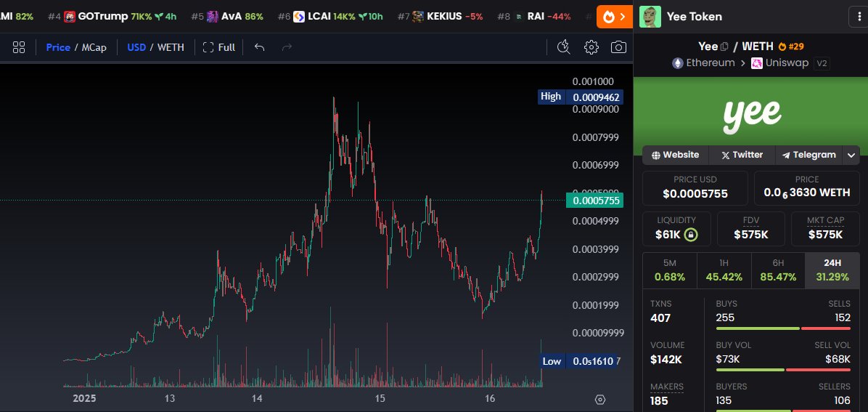
Task: Select the 24H timeframe tab
Action: click(832, 270)
